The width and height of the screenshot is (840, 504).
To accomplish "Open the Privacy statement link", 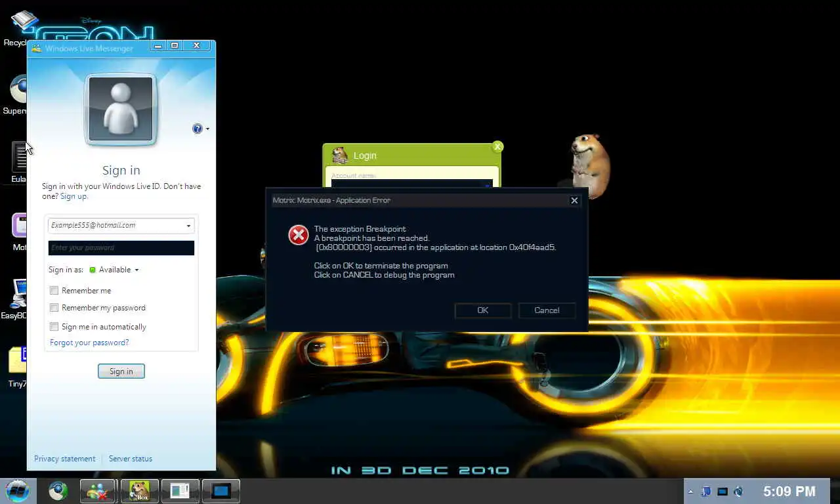I will pos(64,459).
